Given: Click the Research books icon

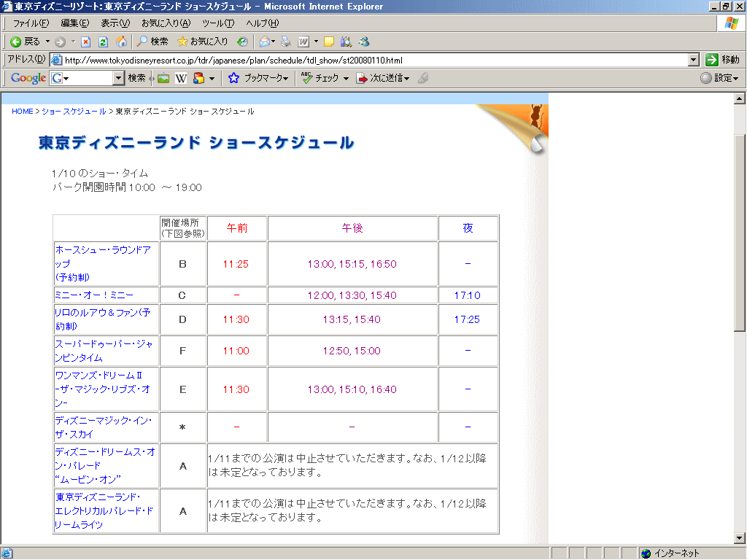Looking at the screenshot, I should [x=347, y=42].
